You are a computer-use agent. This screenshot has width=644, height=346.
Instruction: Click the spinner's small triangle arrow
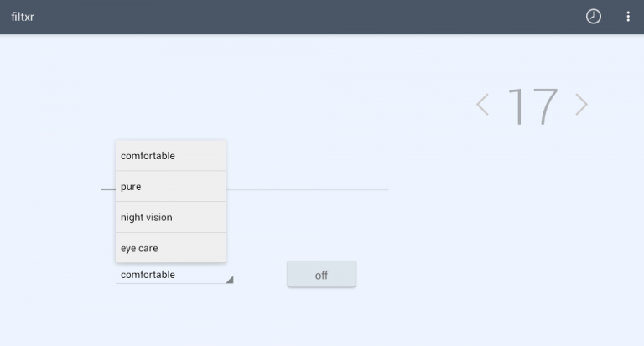pos(229,280)
